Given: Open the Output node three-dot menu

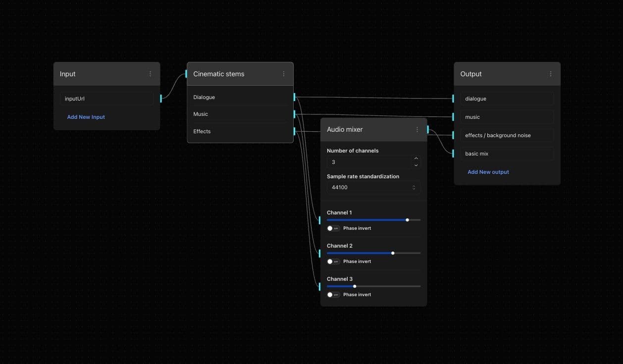Looking at the screenshot, I should point(551,74).
